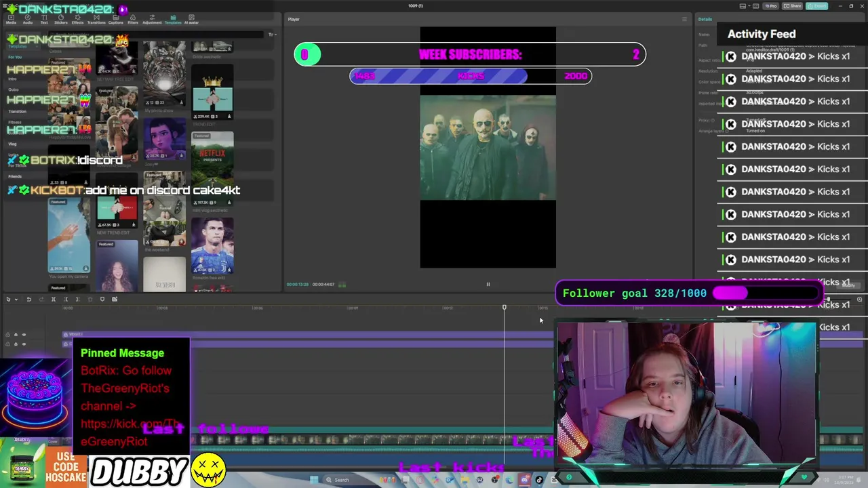Click the timeline playhead marker
This screenshot has height=488, width=868.
click(x=504, y=308)
